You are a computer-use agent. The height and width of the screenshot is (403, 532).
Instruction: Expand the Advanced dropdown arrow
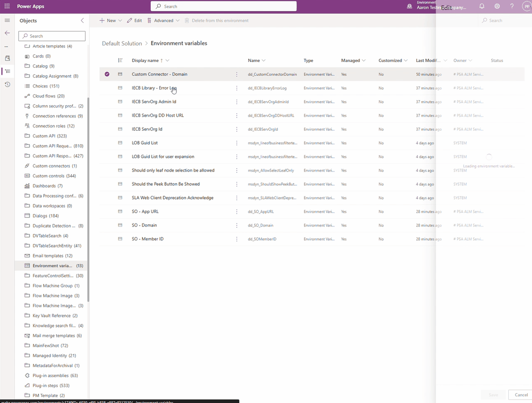(x=178, y=20)
